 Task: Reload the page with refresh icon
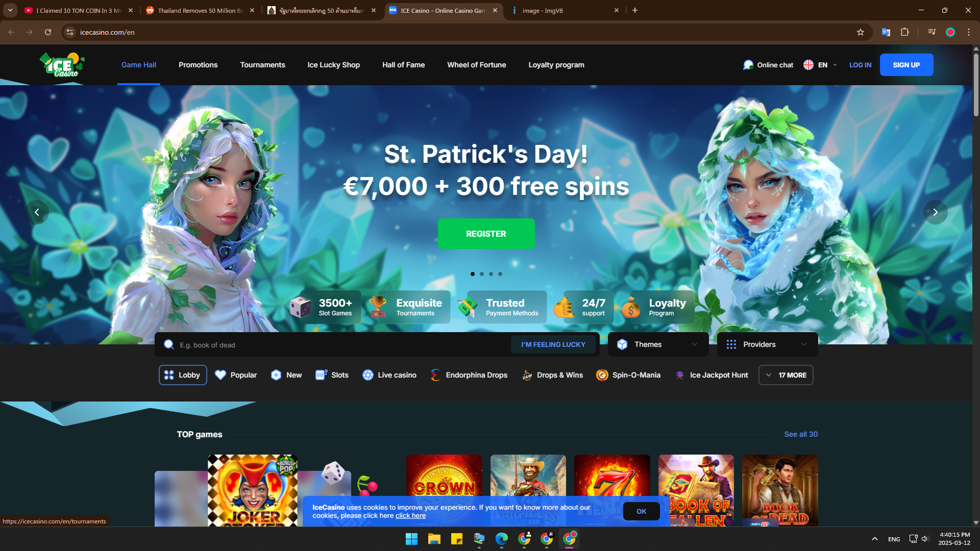[48, 32]
